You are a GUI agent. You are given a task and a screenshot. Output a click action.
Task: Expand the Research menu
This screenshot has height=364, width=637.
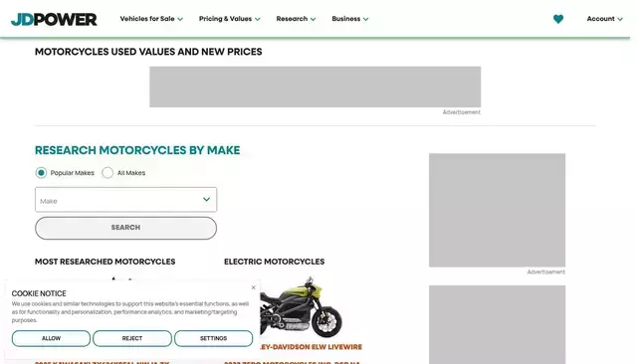point(296,19)
